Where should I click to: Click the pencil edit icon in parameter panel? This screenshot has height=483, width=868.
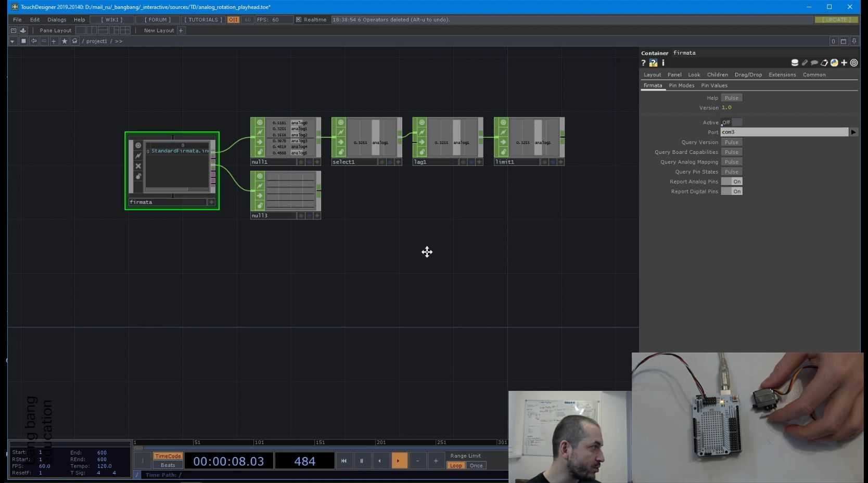tap(805, 63)
